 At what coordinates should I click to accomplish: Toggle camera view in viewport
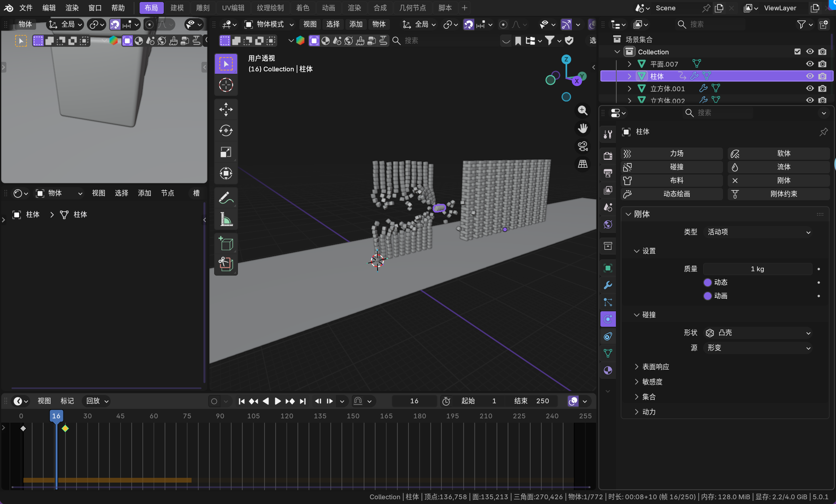click(583, 146)
